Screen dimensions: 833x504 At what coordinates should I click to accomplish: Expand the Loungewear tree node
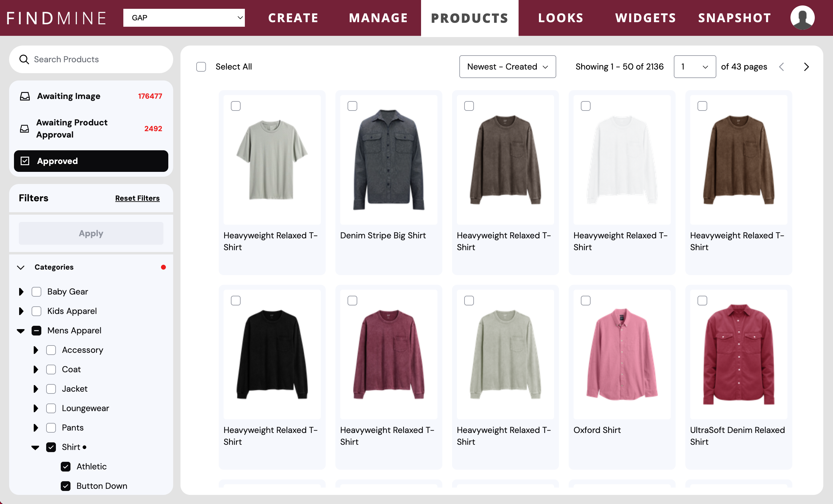(36, 408)
